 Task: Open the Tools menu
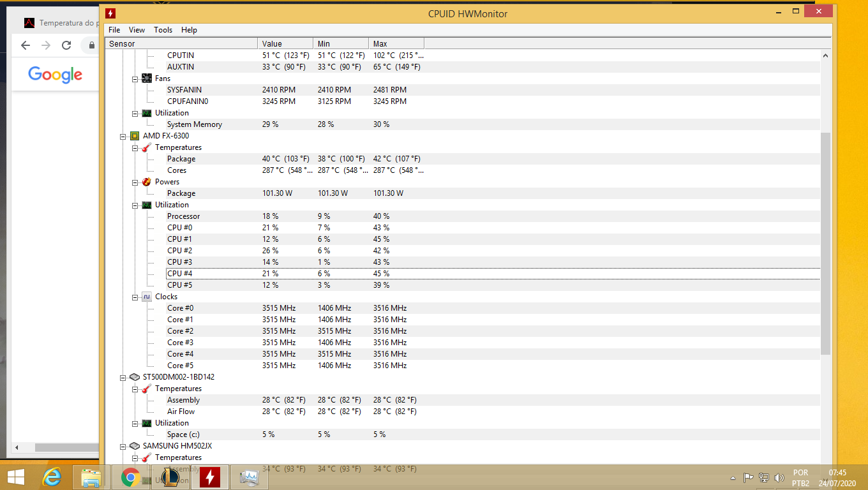coord(163,30)
